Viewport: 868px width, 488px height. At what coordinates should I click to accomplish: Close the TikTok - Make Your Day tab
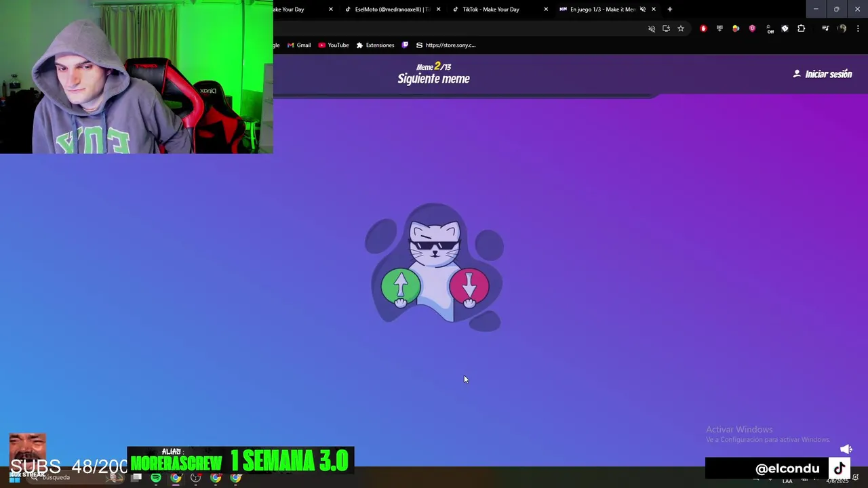pyautogui.click(x=546, y=9)
